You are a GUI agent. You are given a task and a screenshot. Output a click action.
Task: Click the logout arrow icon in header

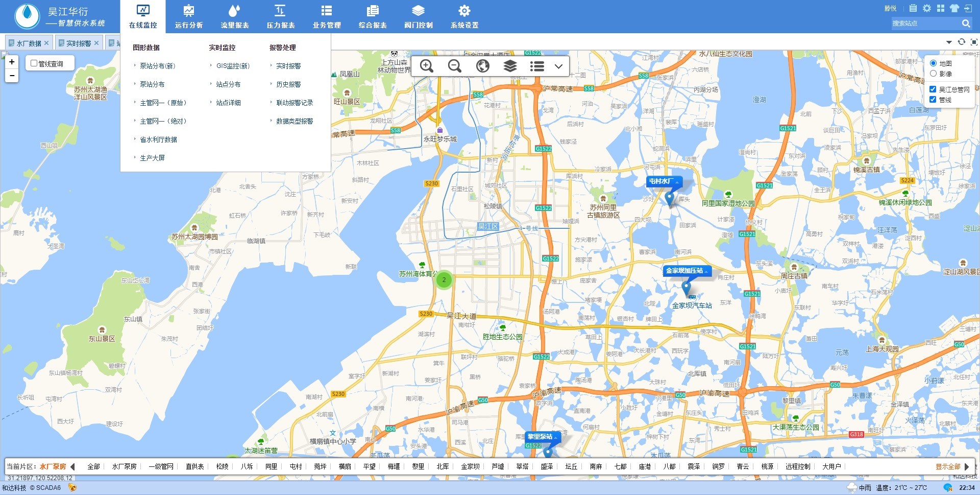click(x=968, y=8)
